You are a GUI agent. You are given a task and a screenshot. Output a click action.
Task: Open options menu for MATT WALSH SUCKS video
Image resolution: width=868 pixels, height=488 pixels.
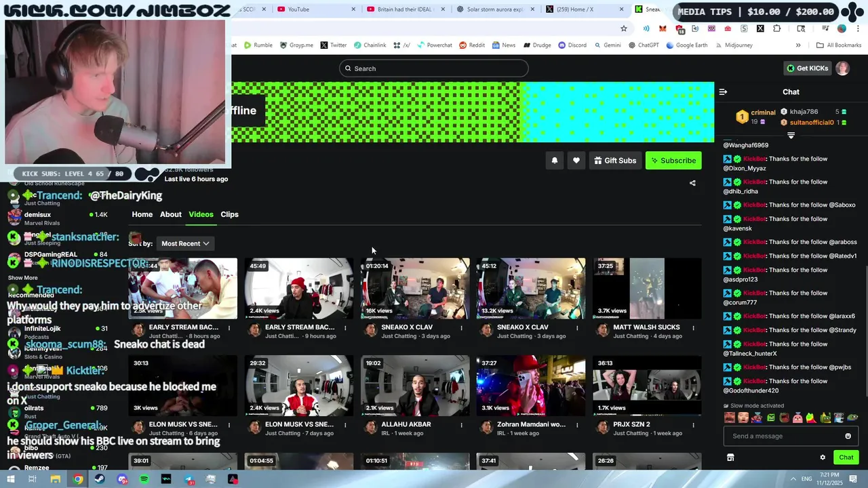(x=693, y=328)
